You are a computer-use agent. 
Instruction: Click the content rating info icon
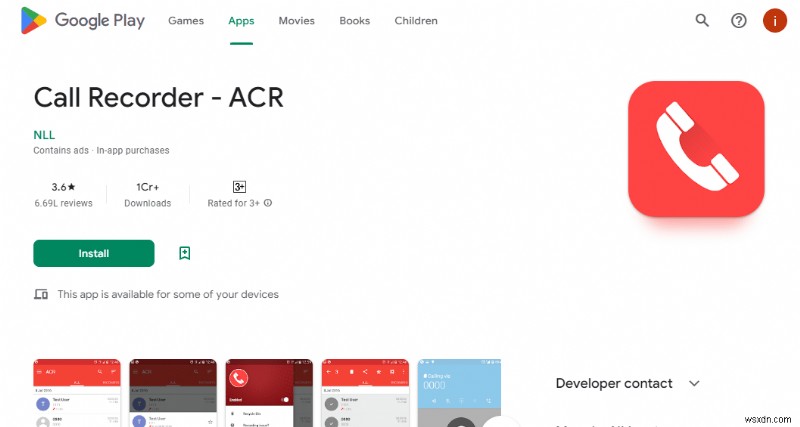[268, 203]
